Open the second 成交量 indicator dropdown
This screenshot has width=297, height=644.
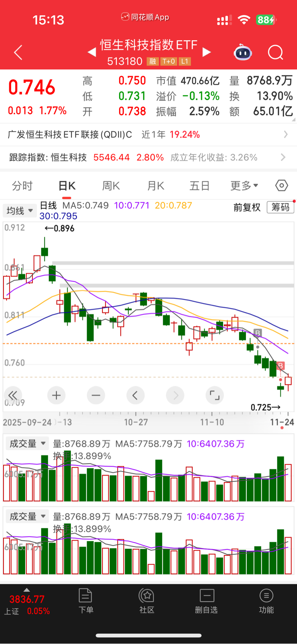27,516
